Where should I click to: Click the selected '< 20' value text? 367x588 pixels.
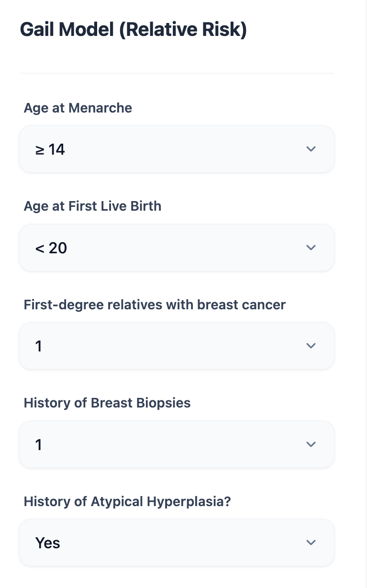(51, 248)
